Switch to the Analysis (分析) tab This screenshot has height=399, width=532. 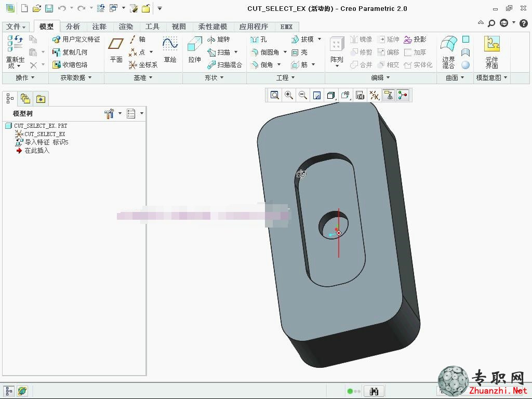tap(73, 26)
